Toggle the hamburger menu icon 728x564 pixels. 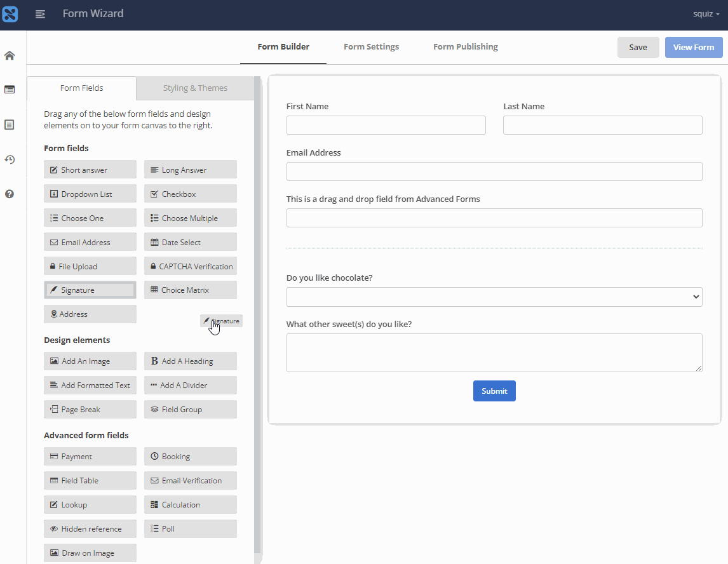pos(41,14)
